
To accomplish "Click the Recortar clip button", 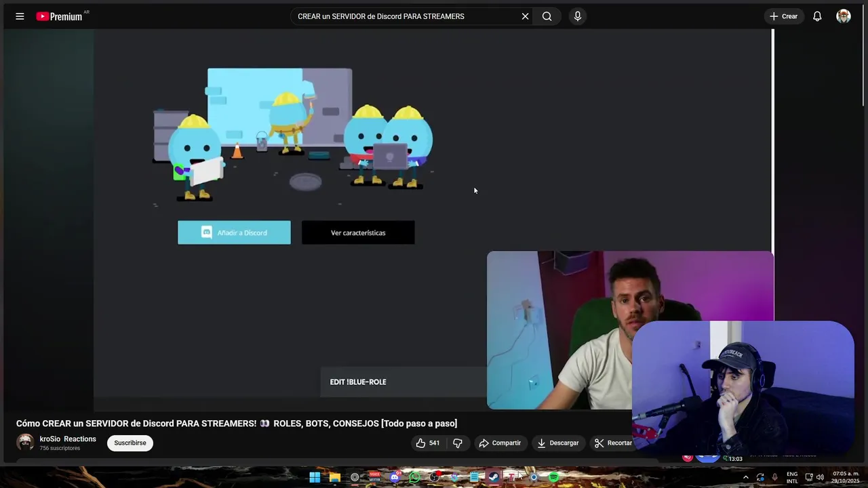I will coord(613,443).
